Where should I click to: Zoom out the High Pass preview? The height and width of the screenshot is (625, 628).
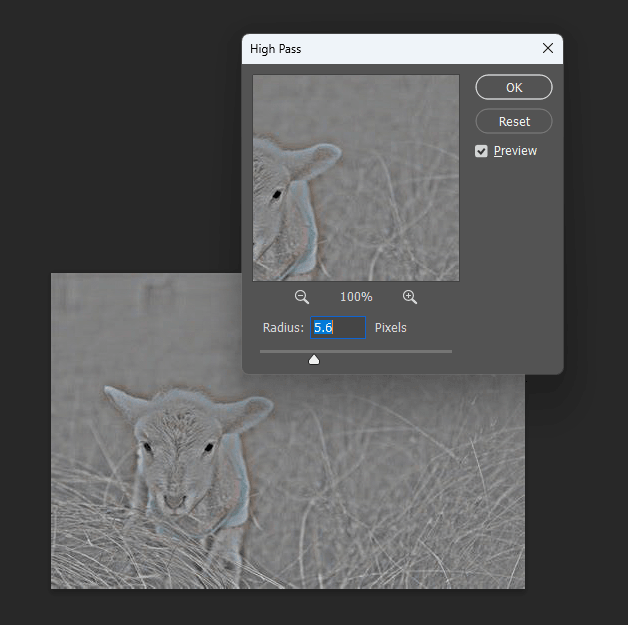point(302,297)
